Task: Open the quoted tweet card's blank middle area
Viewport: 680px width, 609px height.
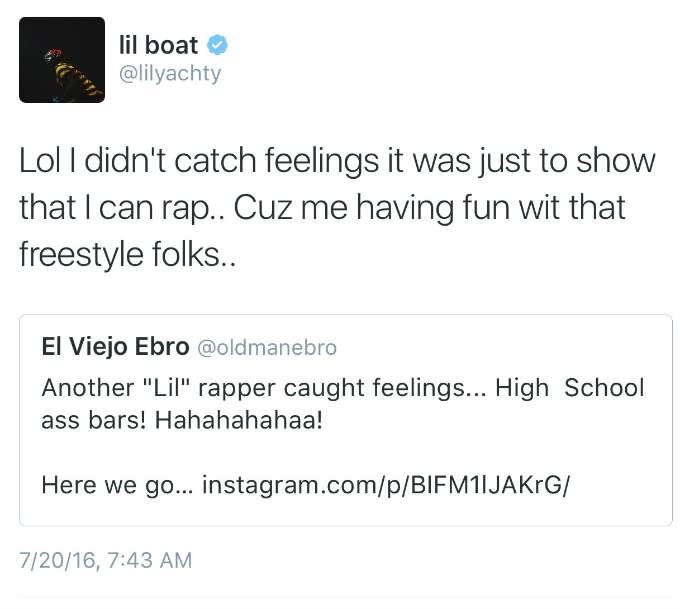Action: click(x=346, y=452)
